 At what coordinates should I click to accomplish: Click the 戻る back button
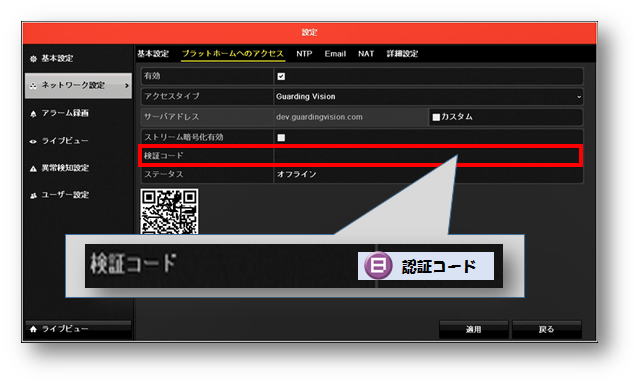point(547,329)
